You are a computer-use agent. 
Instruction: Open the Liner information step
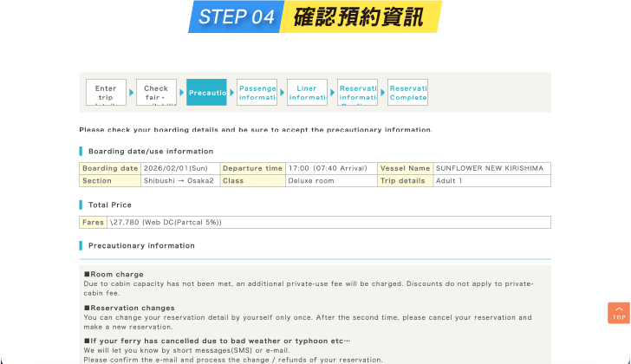(x=307, y=93)
